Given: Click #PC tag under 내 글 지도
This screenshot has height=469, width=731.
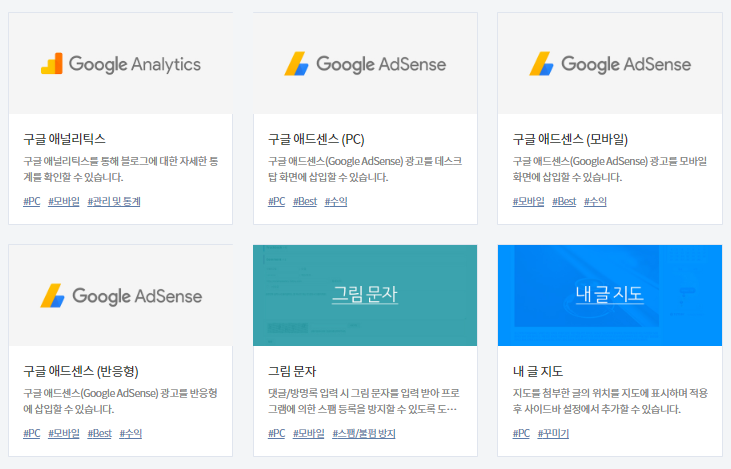Looking at the screenshot, I should coord(521,434).
